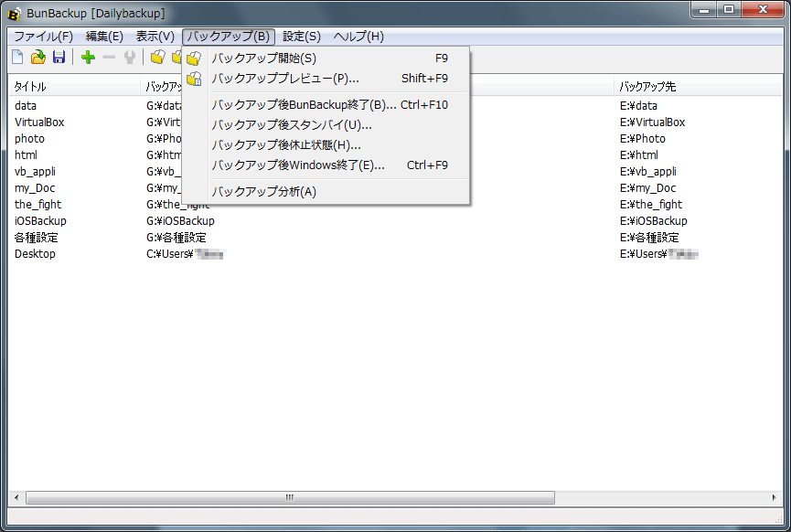Choose バックアップ分析(A) from the menu
This screenshot has width=791, height=532.
point(326,192)
